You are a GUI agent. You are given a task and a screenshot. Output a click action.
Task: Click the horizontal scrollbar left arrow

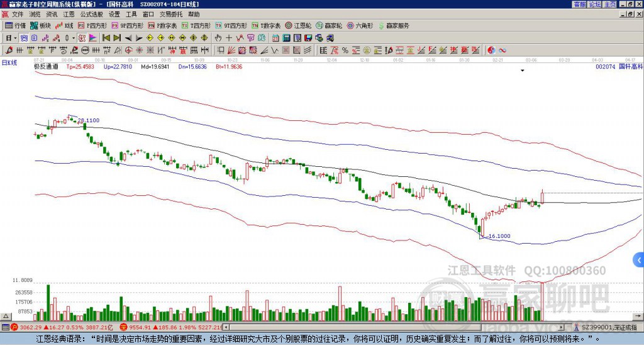coord(226,327)
